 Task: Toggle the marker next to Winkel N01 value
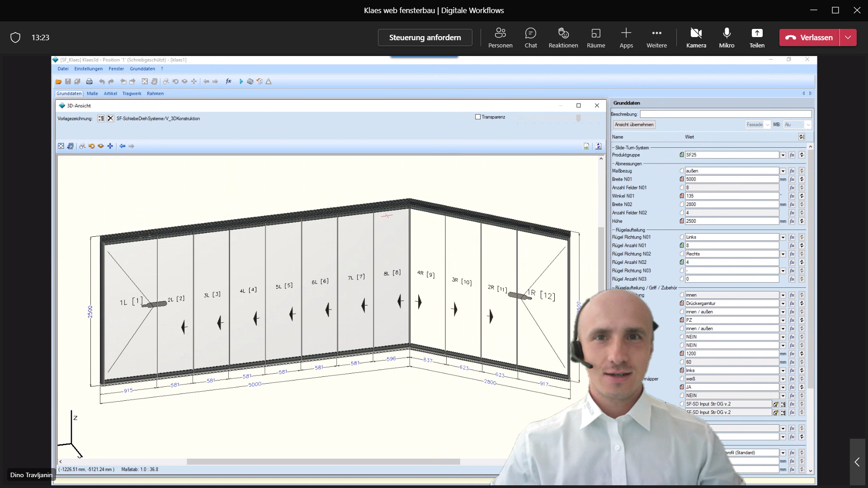pyautogui.click(x=682, y=196)
